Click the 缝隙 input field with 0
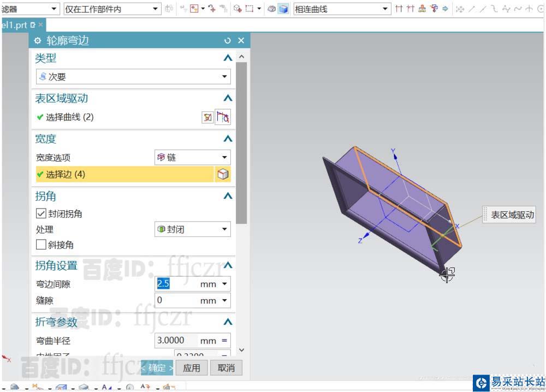Viewport: 546px width, 392px height. pyautogui.click(x=176, y=300)
